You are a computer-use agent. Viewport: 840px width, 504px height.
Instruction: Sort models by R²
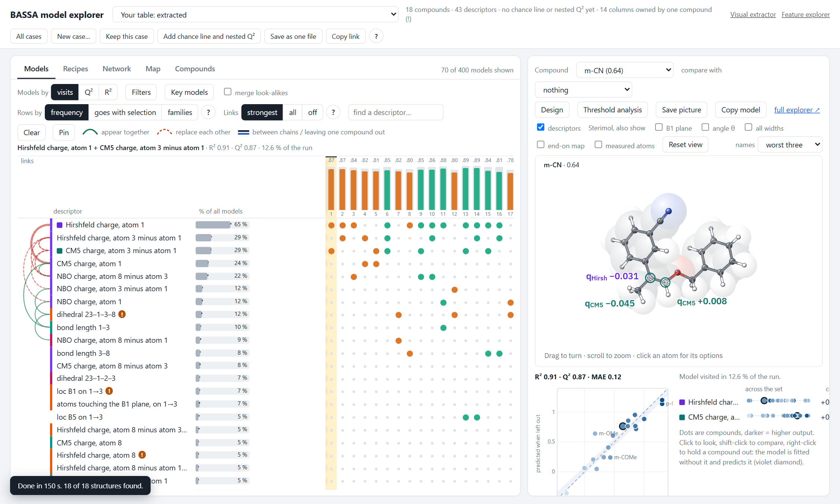(108, 92)
